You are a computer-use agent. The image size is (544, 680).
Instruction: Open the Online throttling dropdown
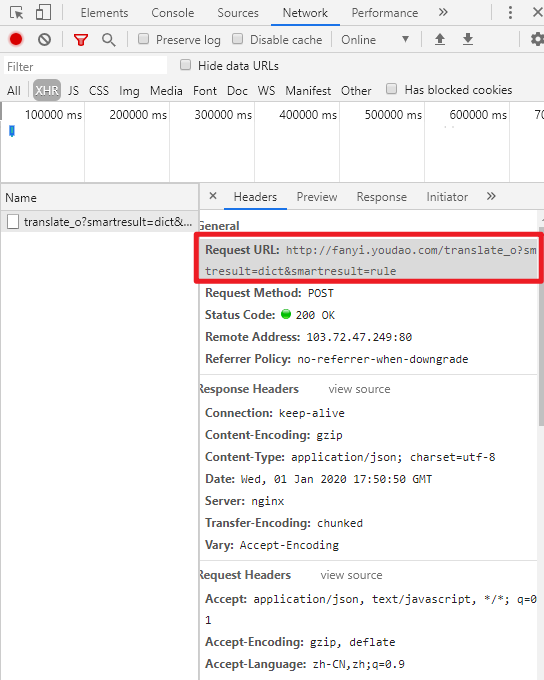(375, 39)
